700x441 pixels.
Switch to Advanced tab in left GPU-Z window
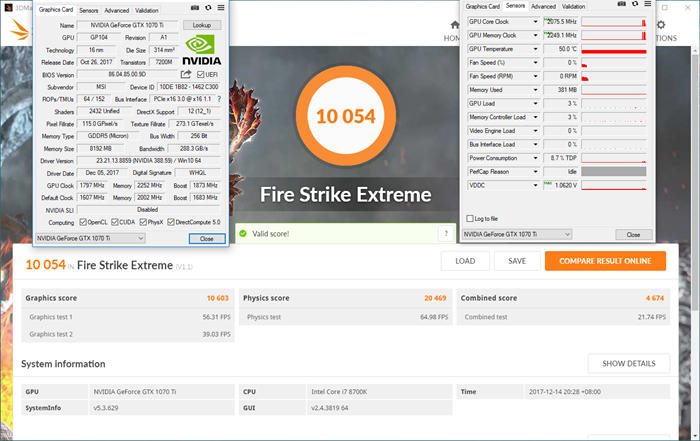click(117, 10)
